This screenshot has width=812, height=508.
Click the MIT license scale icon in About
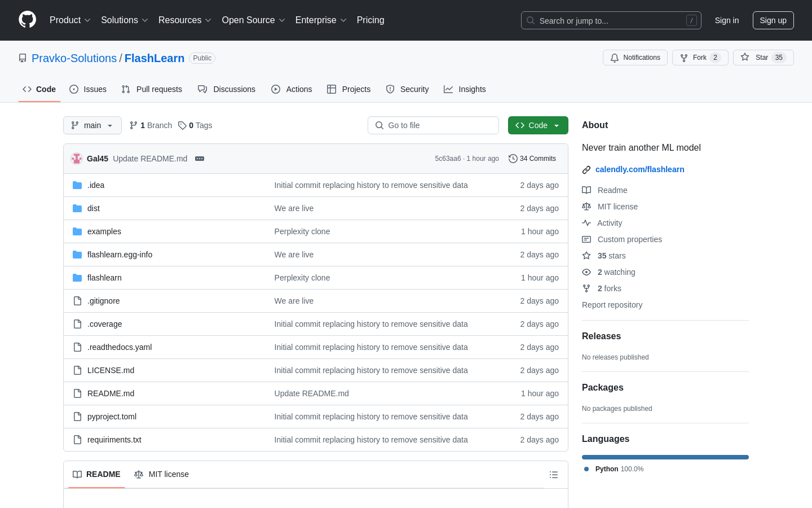click(586, 207)
